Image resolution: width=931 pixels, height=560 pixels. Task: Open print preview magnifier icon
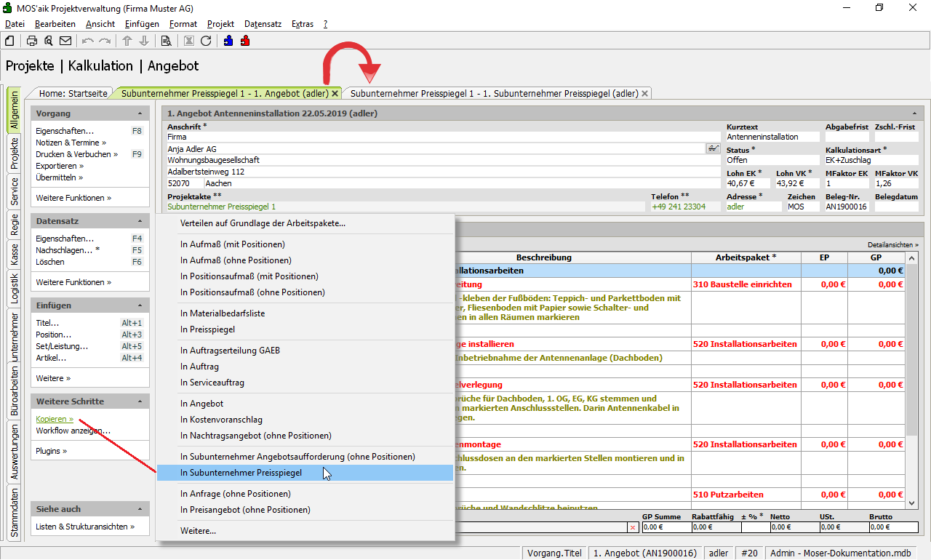[48, 41]
